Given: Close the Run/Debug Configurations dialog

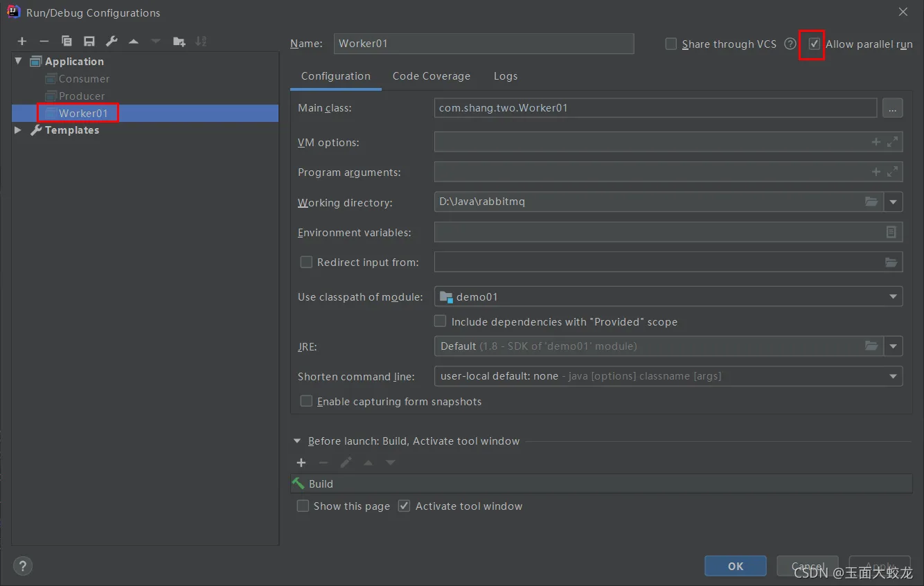Looking at the screenshot, I should (x=903, y=12).
